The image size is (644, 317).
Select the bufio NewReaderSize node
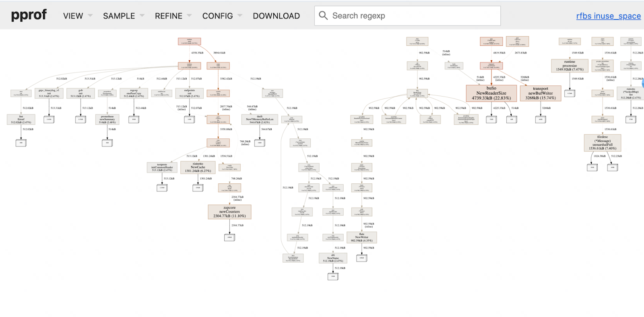click(491, 93)
